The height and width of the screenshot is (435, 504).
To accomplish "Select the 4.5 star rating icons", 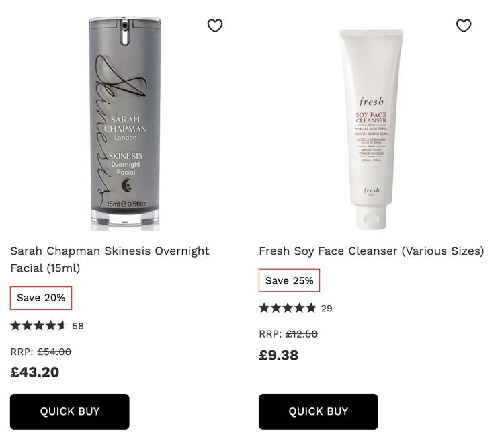I will 38,325.
